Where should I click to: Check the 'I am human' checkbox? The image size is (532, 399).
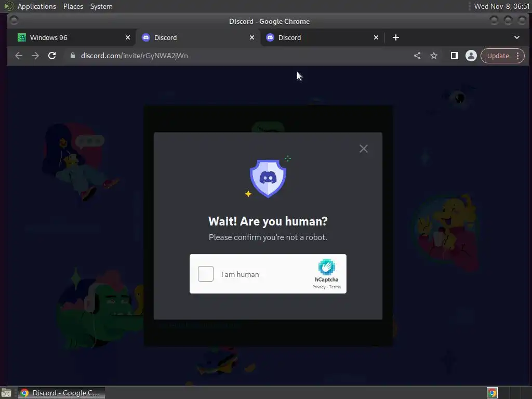point(206,274)
